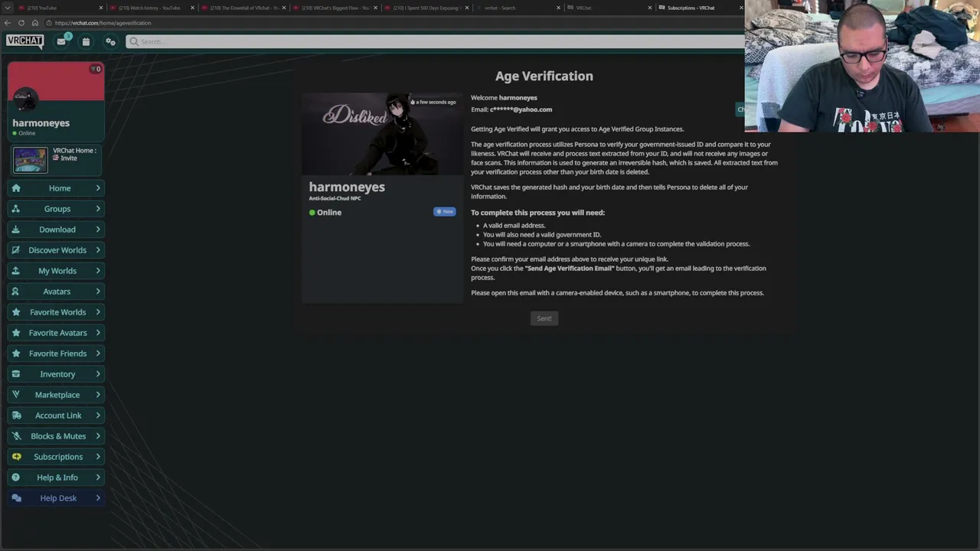
Task: Click the Account Link icon
Action: click(x=16, y=416)
